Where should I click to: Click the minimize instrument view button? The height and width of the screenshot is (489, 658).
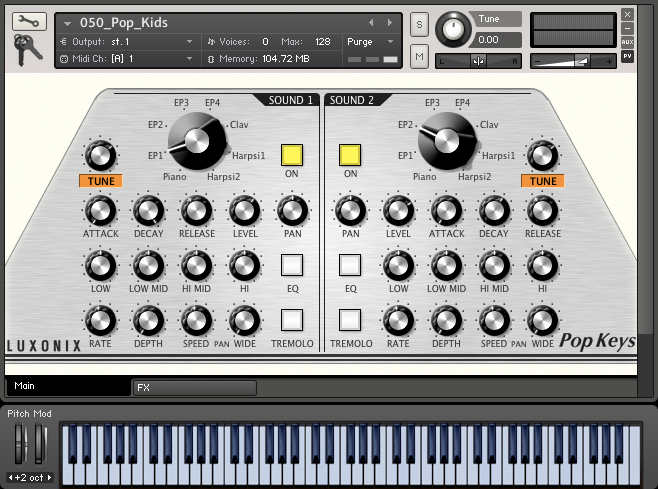click(627, 28)
